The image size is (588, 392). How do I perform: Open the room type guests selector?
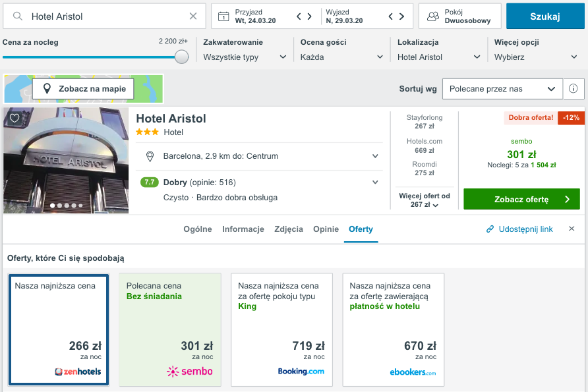tap(459, 16)
